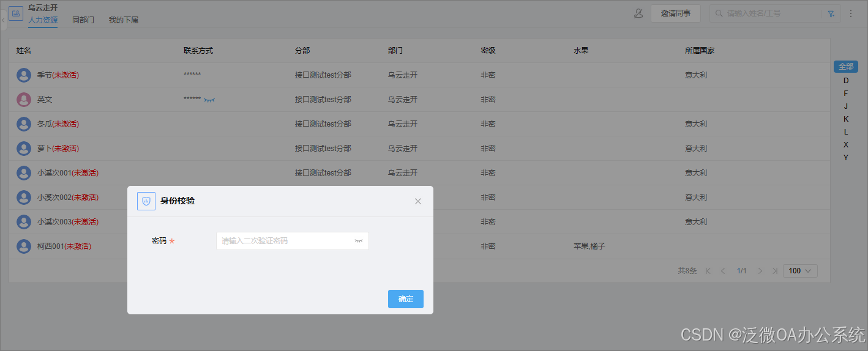
Task: Go to first page arrow
Action: [708, 270]
